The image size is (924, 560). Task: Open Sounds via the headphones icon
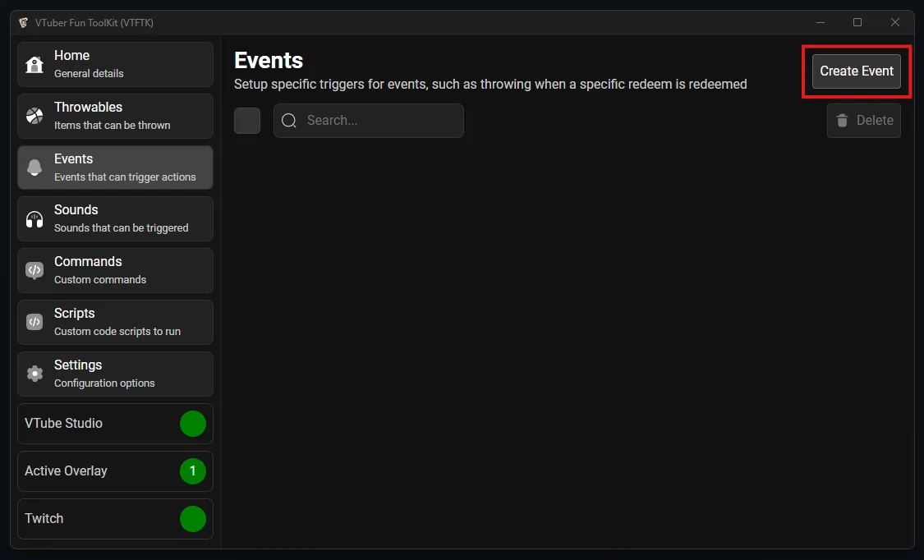tap(34, 219)
